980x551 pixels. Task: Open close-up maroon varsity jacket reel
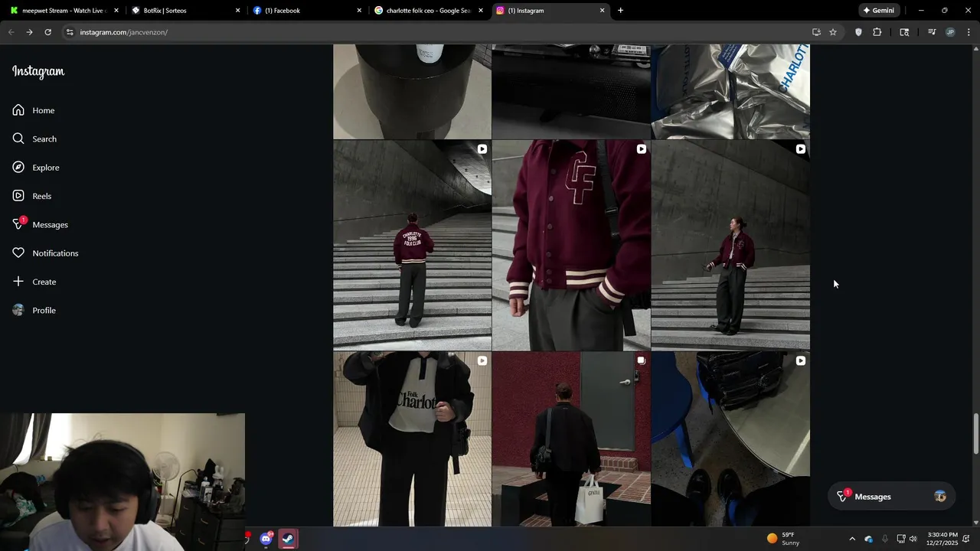point(571,245)
